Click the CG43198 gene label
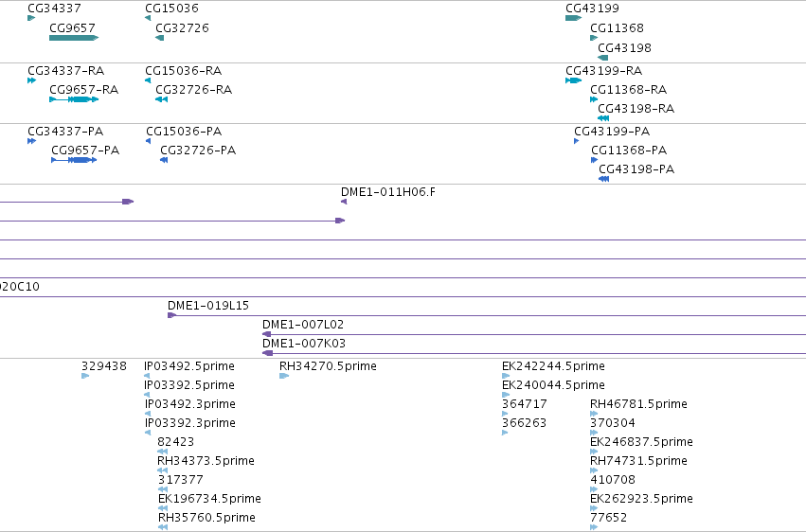This screenshot has width=806, height=532. coord(624,47)
